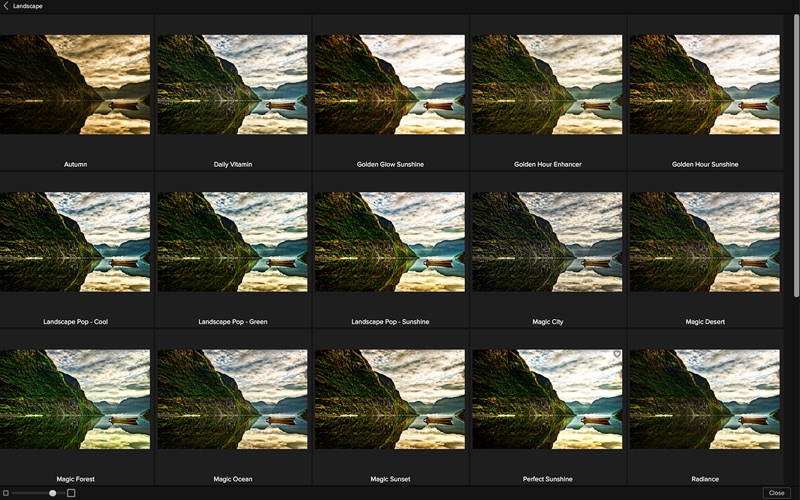Adjust the thumbnail size slider handle
Viewport: 800px width, 500px height.
tap(53, 493)
